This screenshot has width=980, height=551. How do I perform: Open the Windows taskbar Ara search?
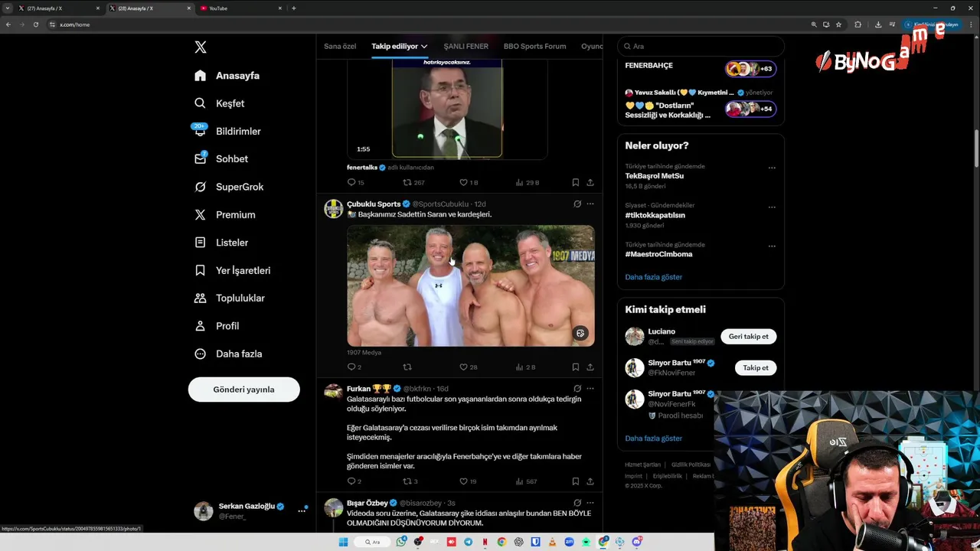pos(372,542)
